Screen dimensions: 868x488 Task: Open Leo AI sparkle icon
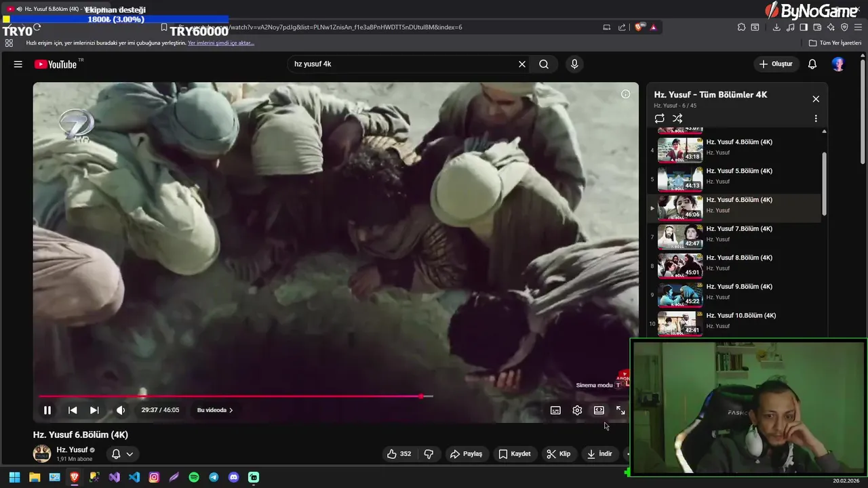tap(831, 27)
